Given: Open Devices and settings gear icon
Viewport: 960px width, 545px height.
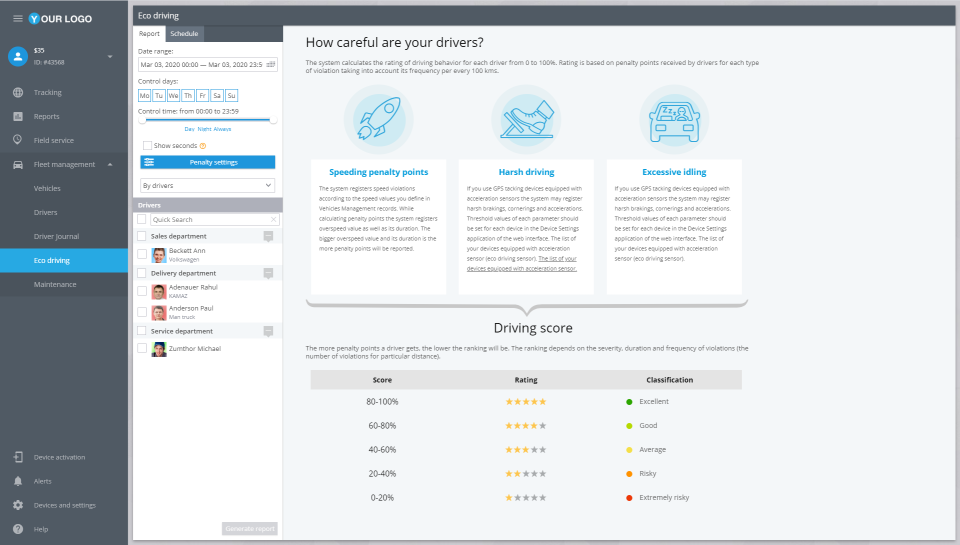Looking at the screenshot, I should (x=18, y=505).
